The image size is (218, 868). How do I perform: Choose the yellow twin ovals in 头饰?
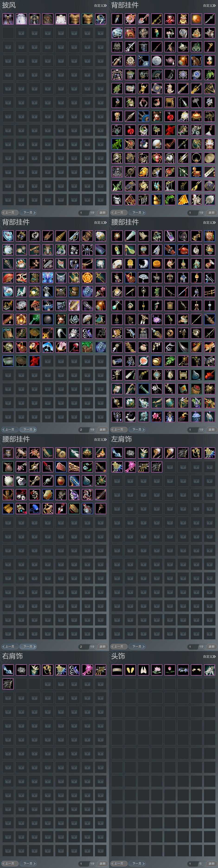tap(130, 670)
